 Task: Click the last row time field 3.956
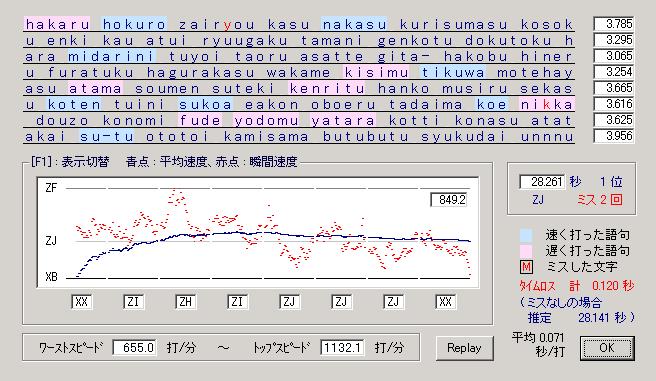pos(614,136)
